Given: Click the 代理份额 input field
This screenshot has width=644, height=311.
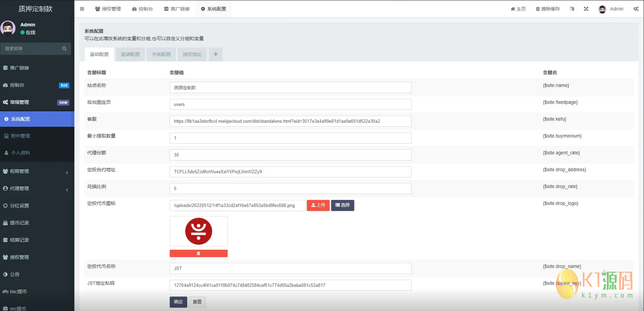Looking at the screenshot, I should coord(291,155).
